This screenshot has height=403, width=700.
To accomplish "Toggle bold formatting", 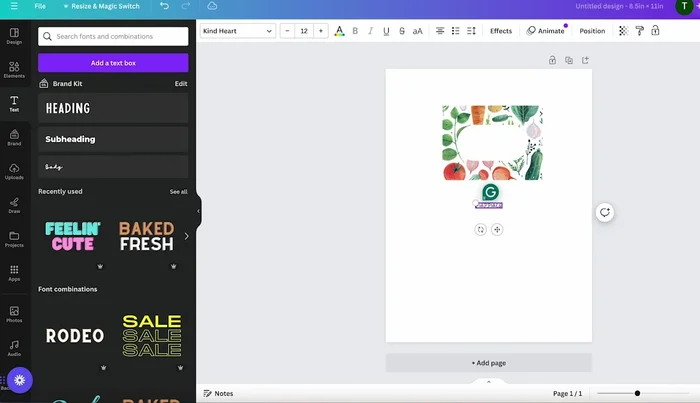I will tap(355, 31).
